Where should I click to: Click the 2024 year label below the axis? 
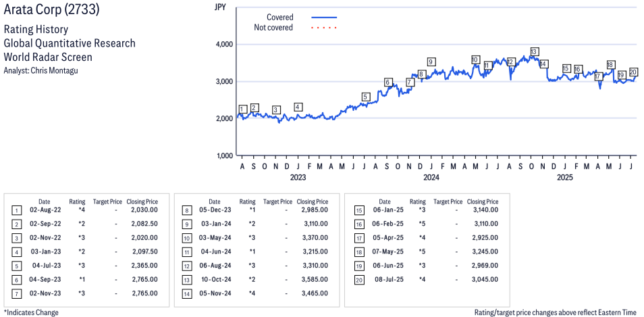coord(431,178)
